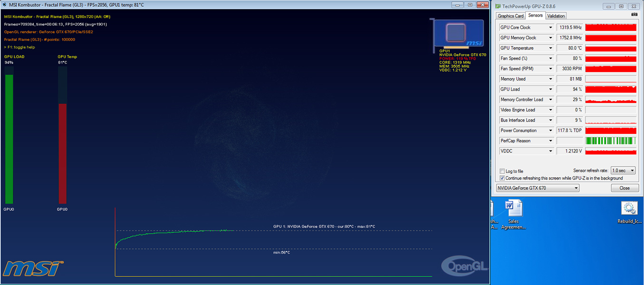Click the GPU Load history graph
This screenshot has height=285, width=644.
coord(611,89)
